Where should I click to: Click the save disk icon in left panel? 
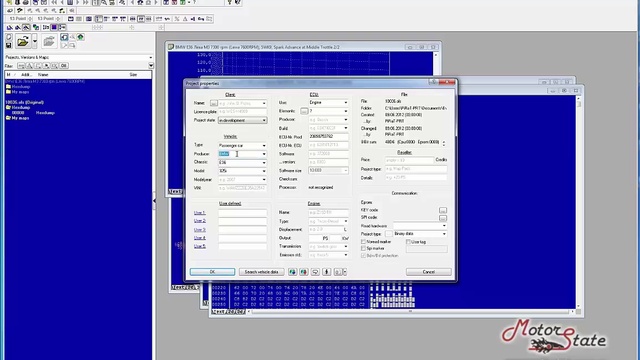tap(9, 45)
